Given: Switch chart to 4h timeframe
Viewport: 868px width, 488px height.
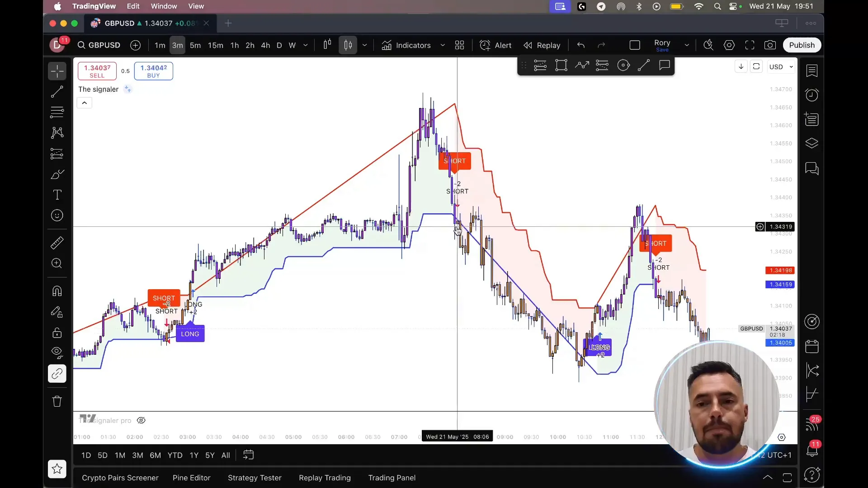Looking at the screenshot, I should pos(266,45).
